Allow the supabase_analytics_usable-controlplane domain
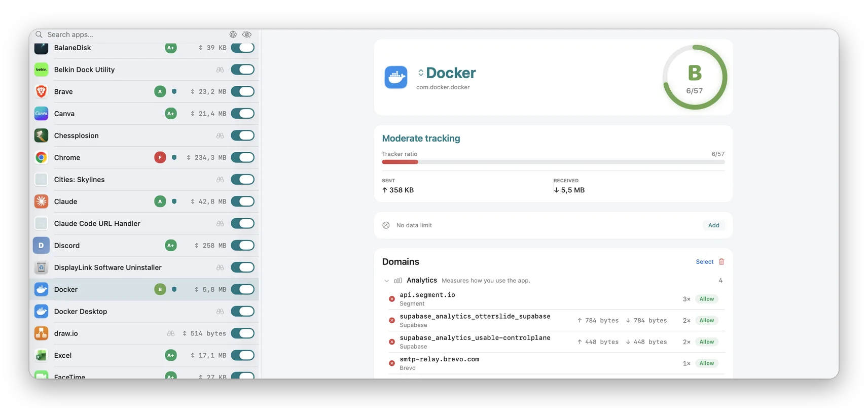868x408 pixels. coord(707,342)
